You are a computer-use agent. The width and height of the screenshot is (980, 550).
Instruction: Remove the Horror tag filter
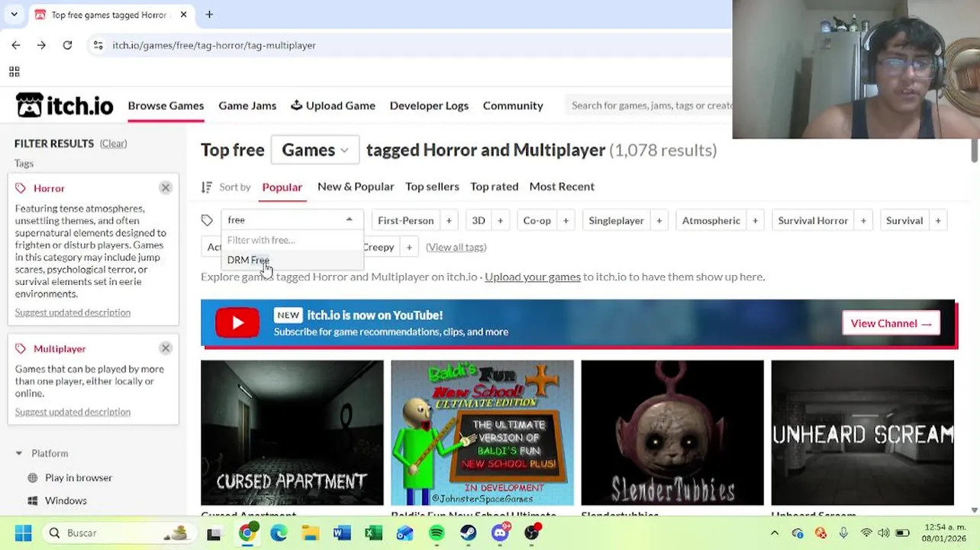point(166,188)
